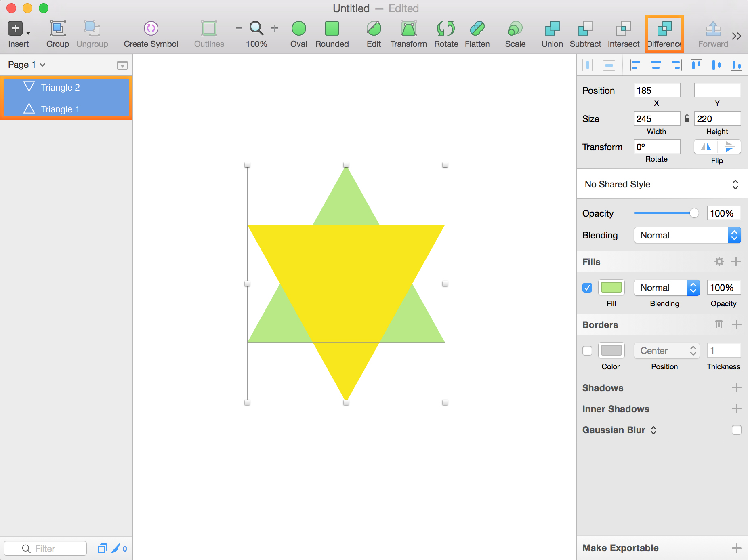Open the fill Blending mode dropdown
Image resolution: width=748 pixels, height=560 pixels.
667,288
